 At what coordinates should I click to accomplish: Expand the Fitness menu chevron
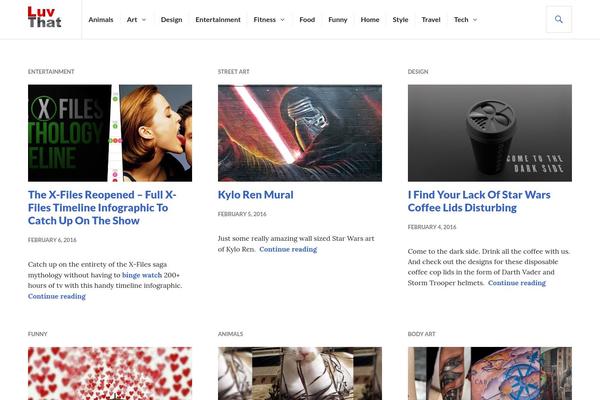282,20
